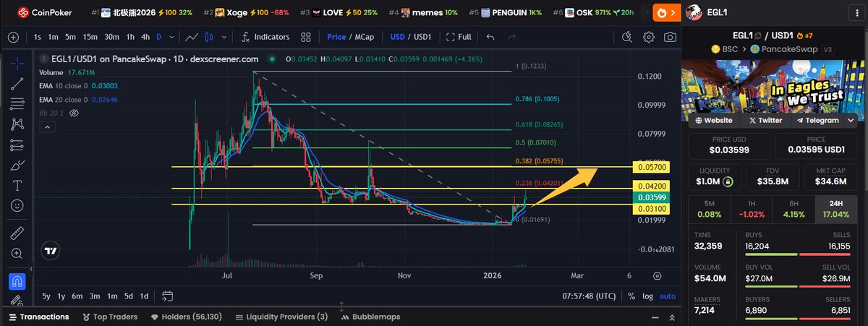Set chart range to 5y
Viewport: 868px width, 326px height.
[46, 296]
